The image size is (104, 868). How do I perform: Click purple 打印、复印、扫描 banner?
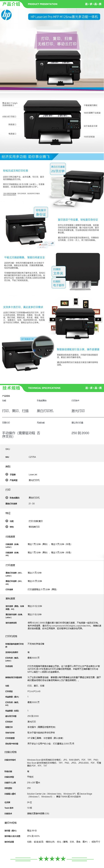pos(57,41)
